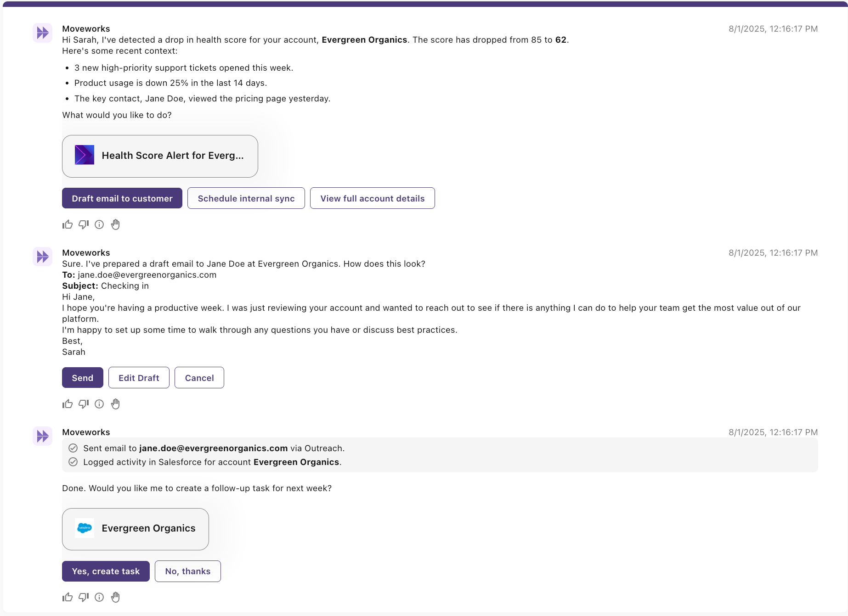Thumbs down the draft email message
The width and height of the screenshot is (848, 616).
coord(84,404)
